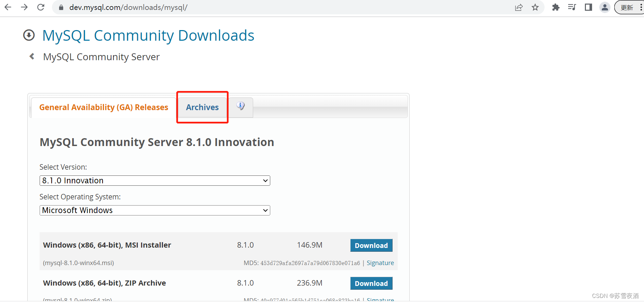Click the 8.1.0 version cell in the ZIP Archive row
Screen dimensions: 644x302
(x=245, y=283)
